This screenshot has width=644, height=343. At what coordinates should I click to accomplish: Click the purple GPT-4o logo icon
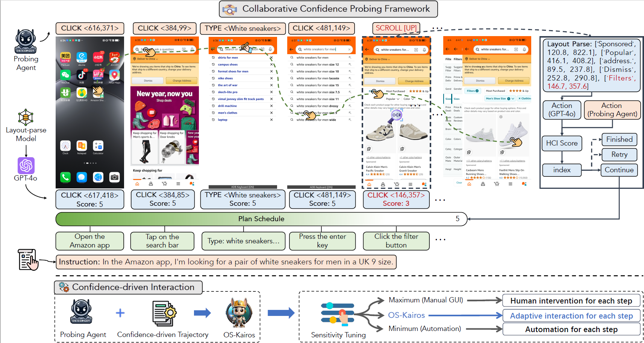click(26, 165)
